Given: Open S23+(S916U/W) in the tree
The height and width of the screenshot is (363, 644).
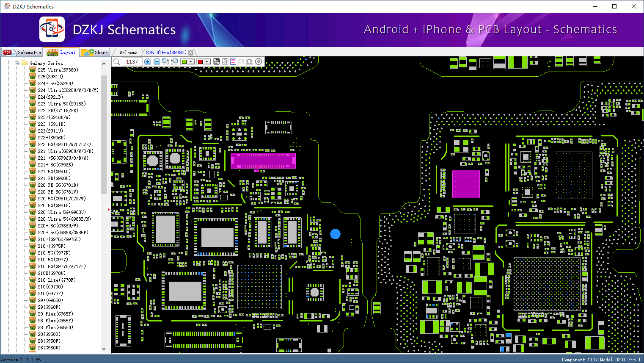Looking at the screenshot, I should (54, 117).
